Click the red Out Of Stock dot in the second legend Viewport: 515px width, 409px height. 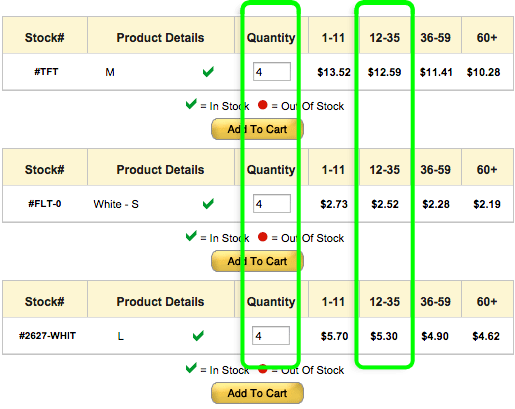point(263,237)
